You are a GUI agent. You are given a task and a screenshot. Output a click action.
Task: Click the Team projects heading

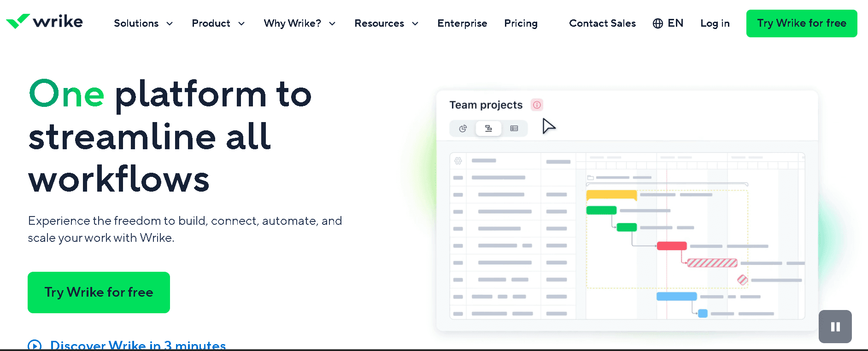(x=486, y=105)
